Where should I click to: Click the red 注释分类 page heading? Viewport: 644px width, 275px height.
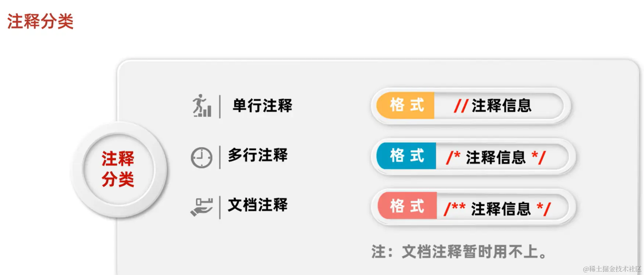point(40,21)
